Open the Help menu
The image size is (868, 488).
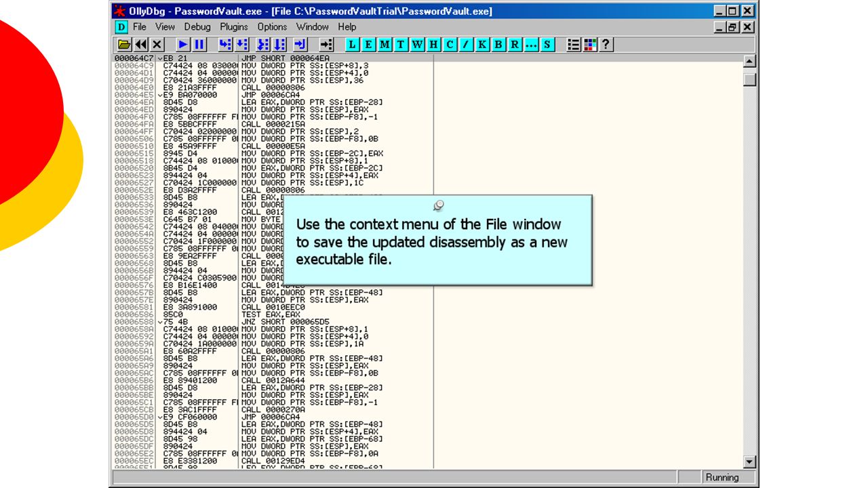[x=347, y=27]
